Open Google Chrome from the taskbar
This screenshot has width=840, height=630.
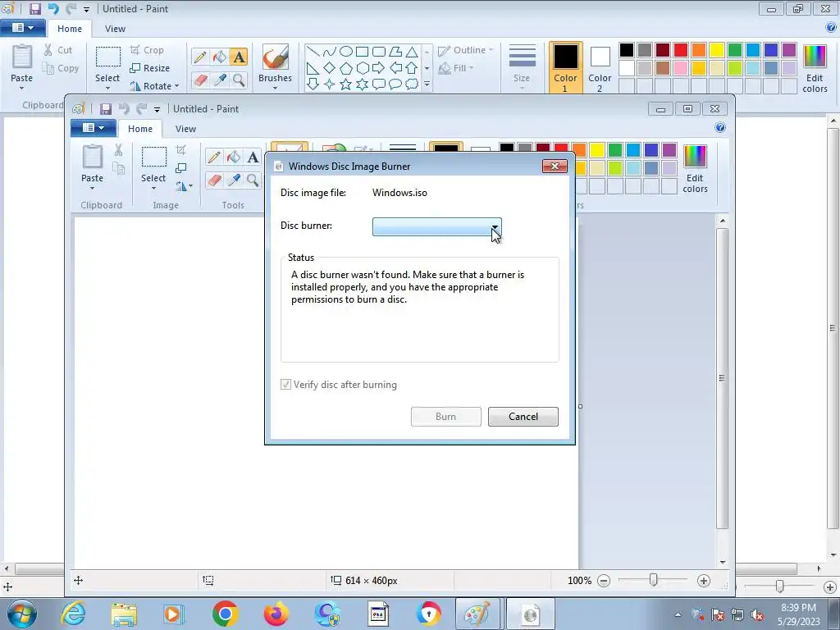click(225, 614)
